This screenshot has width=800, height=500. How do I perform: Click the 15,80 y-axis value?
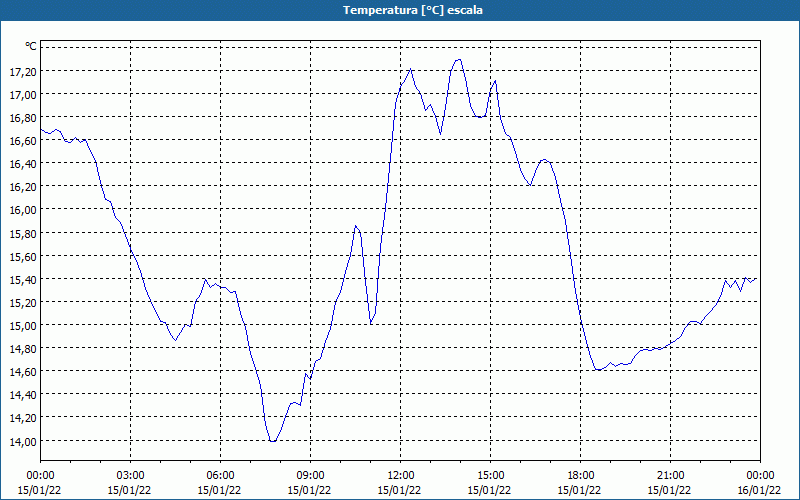[x=23, y=234]
